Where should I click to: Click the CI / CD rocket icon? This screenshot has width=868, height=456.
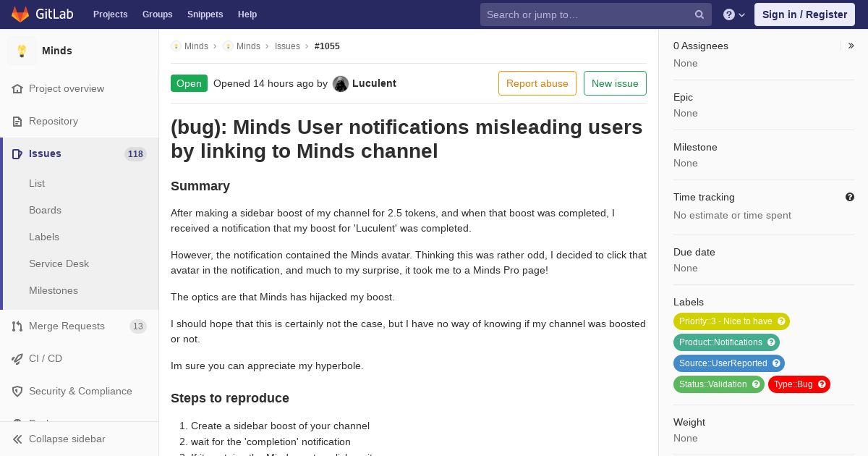(x=17, y=358)
